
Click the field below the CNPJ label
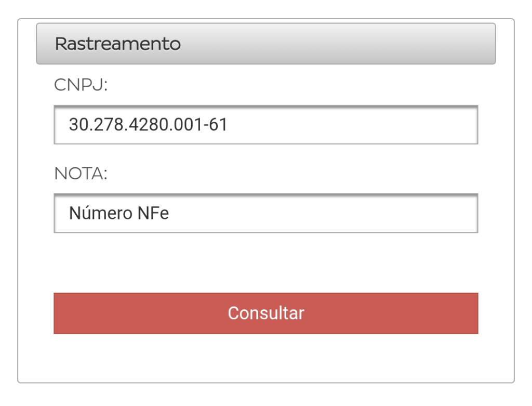[265, 125]
